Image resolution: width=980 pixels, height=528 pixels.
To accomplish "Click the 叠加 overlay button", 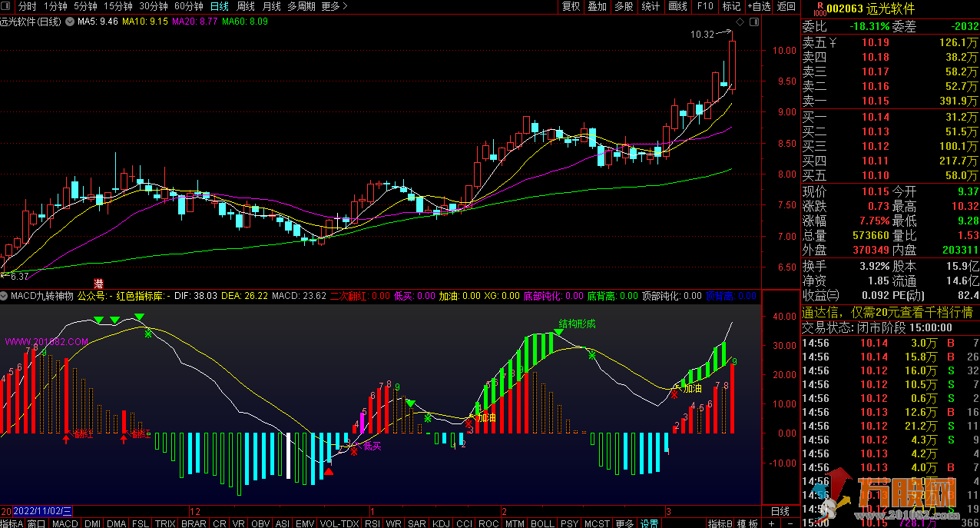I will point(598,6).
